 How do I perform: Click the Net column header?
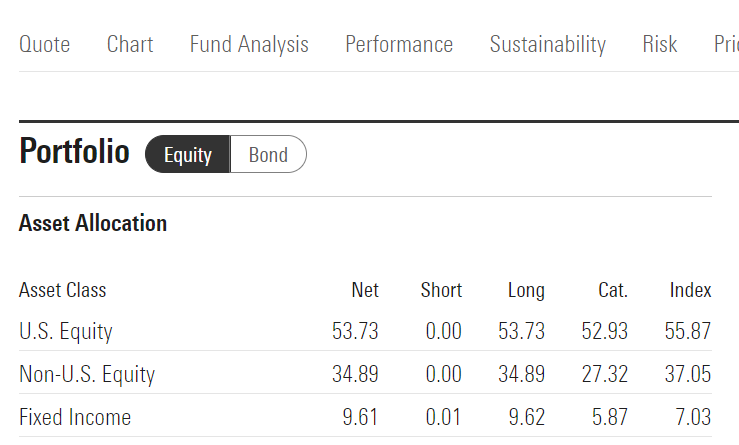click(365, 290)
